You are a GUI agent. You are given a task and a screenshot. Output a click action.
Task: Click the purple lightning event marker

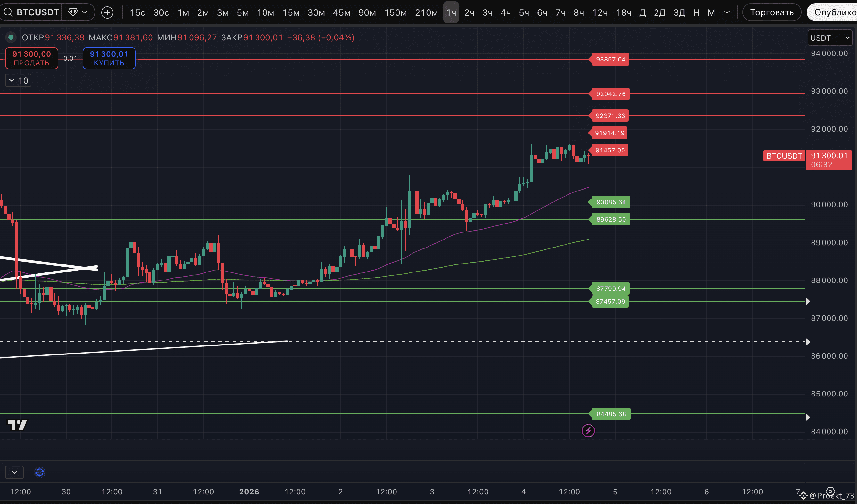(588, 431)
